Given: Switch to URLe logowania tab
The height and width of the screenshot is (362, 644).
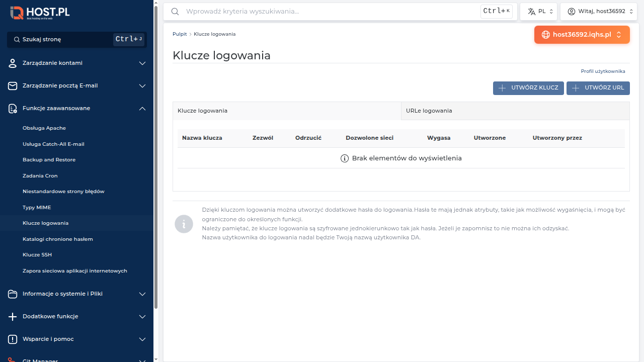Looking at the screenshot, I should 515,111.
